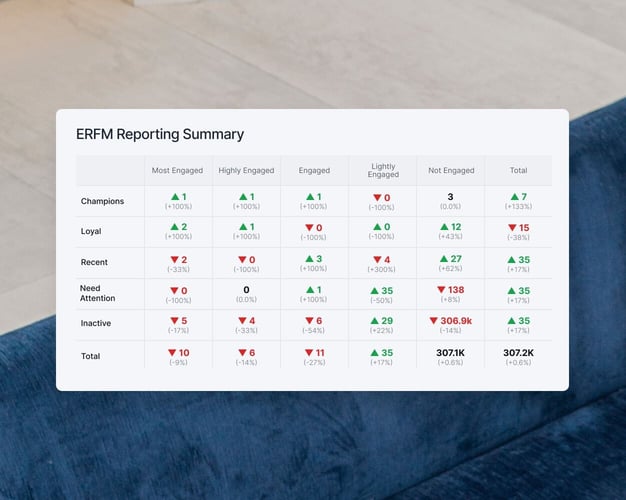Screen dimensions: 626x500
Task: Click the green up arrow beside 29
Action: (374, 321)
